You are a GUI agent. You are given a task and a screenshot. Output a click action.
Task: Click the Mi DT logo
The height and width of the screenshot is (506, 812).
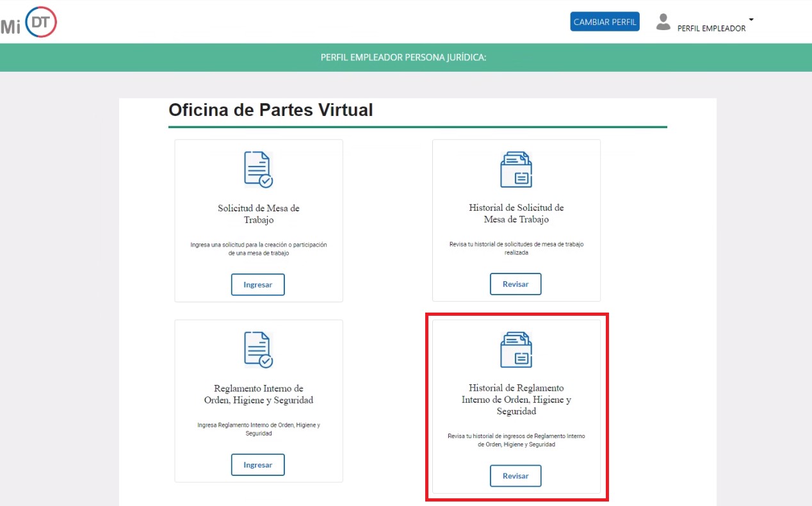point(29,22)
